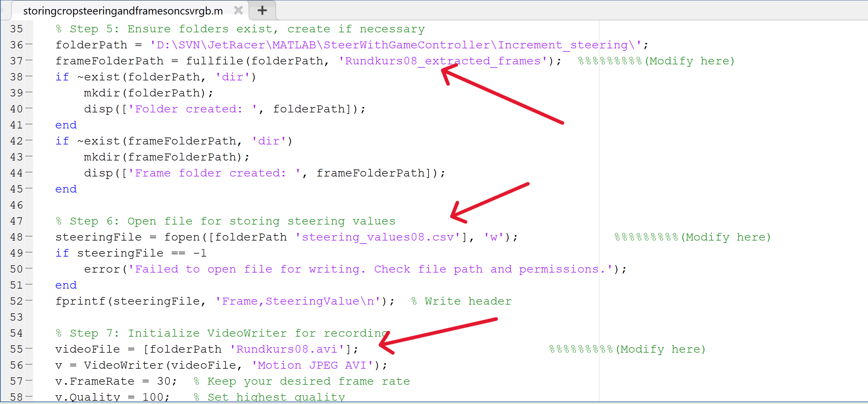
Task: Open a new editor tab with plus icon
Action: (262, 11)
